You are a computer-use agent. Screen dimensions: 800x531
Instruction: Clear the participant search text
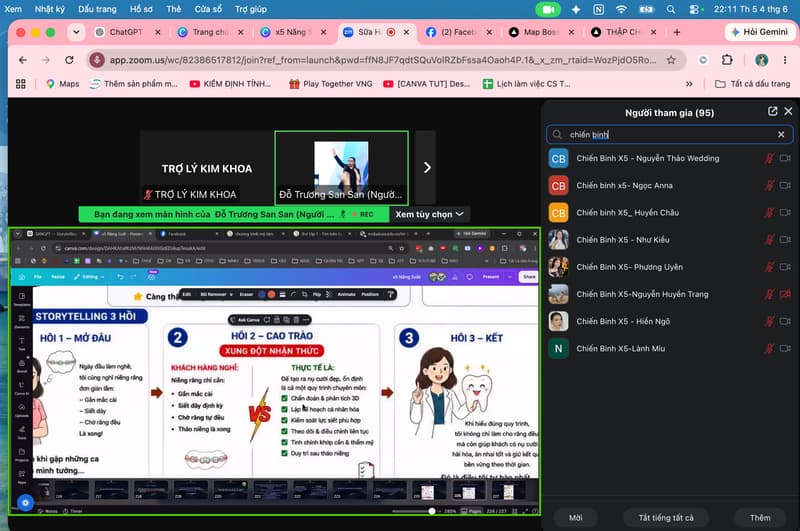[781, 135]
